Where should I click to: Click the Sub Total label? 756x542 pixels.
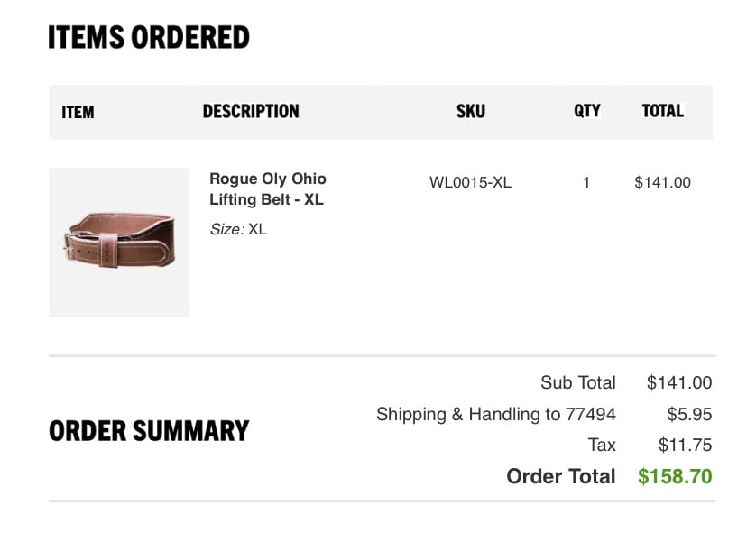pos(578,382)
